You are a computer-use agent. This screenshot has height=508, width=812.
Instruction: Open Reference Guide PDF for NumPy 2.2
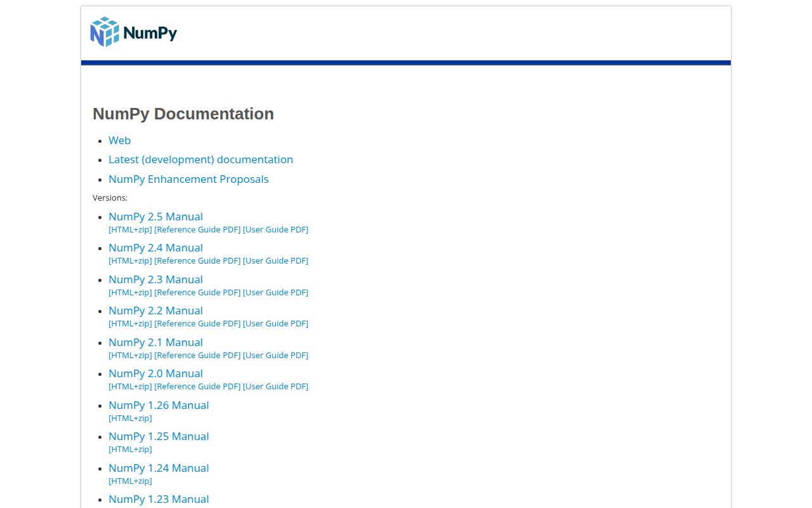[197, 323]
